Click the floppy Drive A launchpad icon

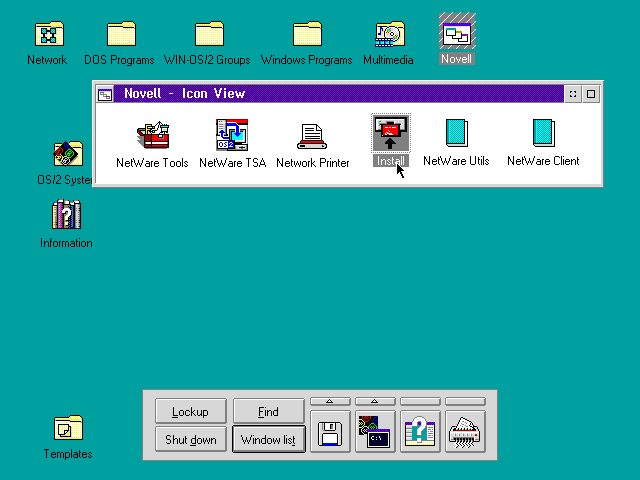click(330, 432)
